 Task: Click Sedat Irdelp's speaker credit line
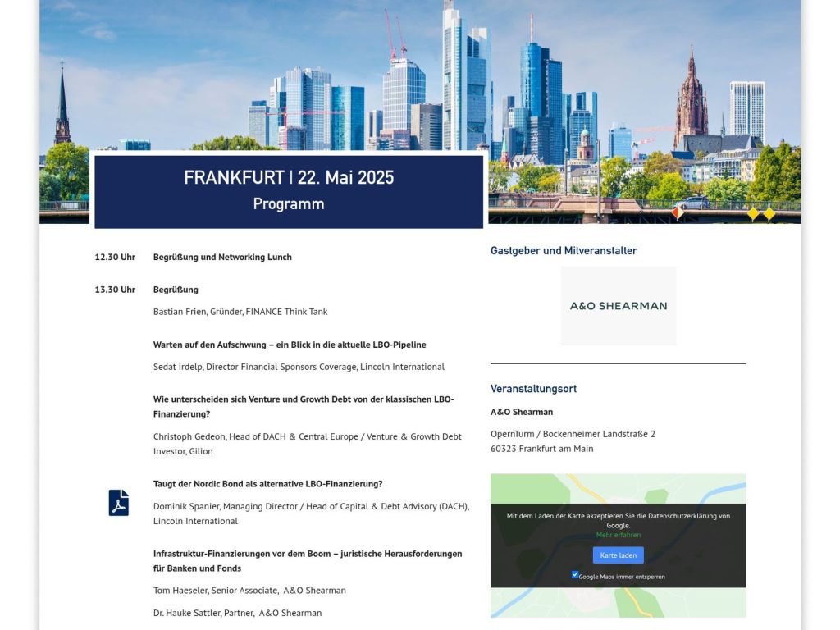point(299,367)
